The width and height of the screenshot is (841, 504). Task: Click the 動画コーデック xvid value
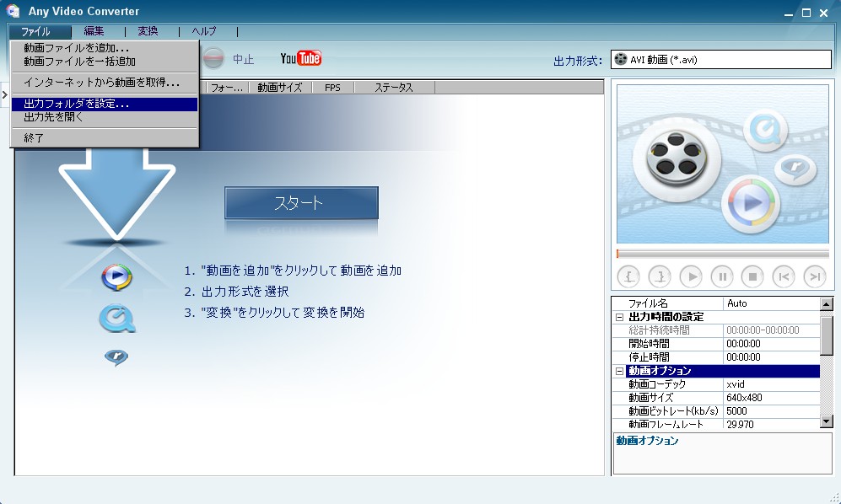tap(772, 384)
